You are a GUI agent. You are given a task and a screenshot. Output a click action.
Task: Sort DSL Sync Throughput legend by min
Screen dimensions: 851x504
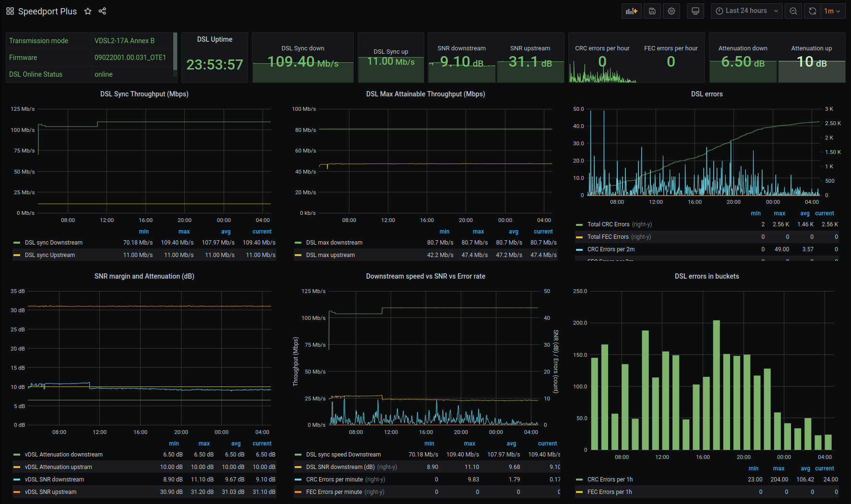point(144,232)
